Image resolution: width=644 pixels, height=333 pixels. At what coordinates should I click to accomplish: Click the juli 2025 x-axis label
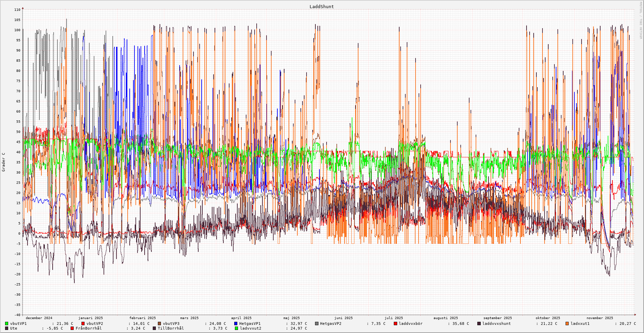click(x=394, y=318)
